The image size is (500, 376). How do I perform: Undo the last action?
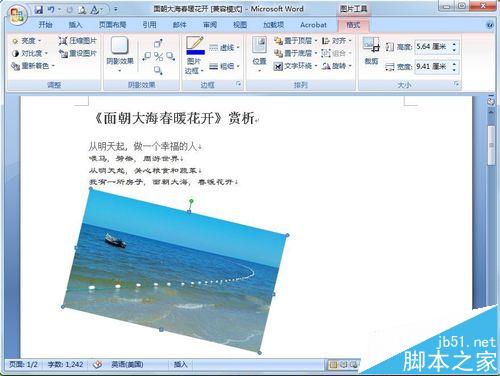click(x=51, y=9)
